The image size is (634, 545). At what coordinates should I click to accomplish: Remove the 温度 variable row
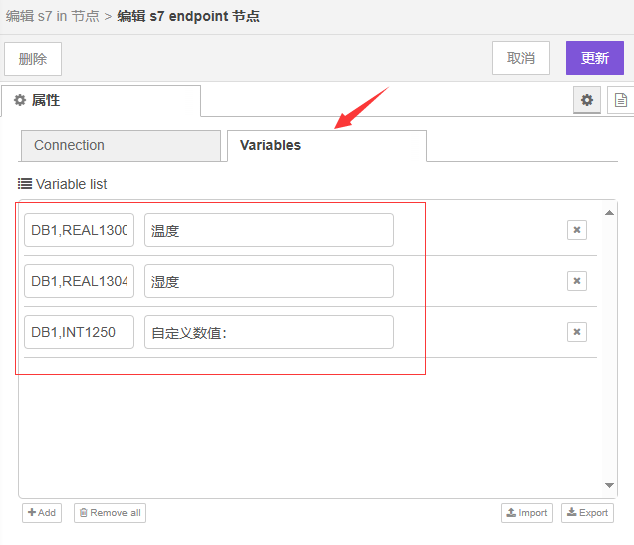pos(576,230)
